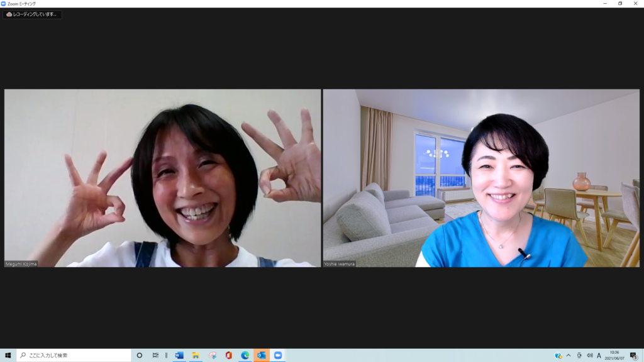Click the cloud recording indicator in Zoom
The width and height of the screenshot is (644, 362).
tap(33, 14)
